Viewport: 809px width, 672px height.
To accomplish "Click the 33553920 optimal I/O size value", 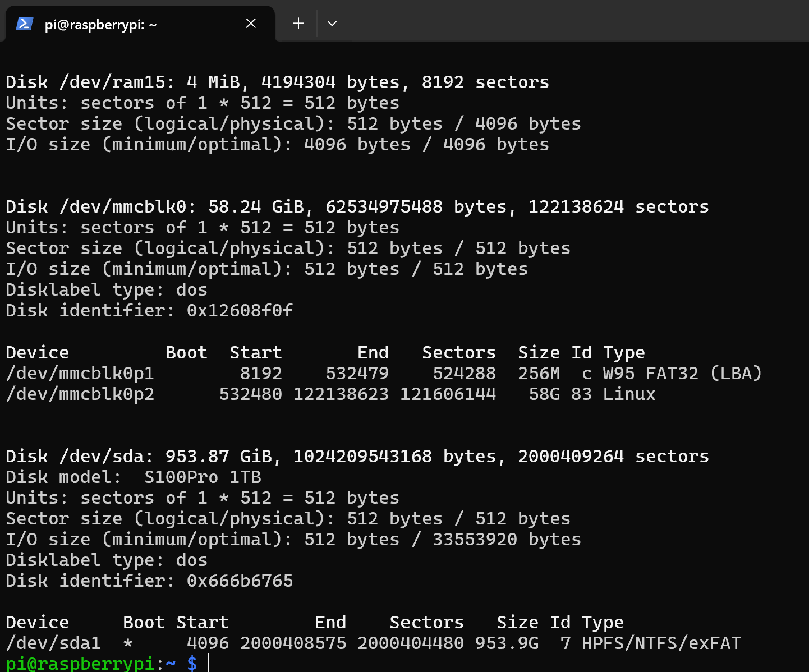I will click(475, 539).
